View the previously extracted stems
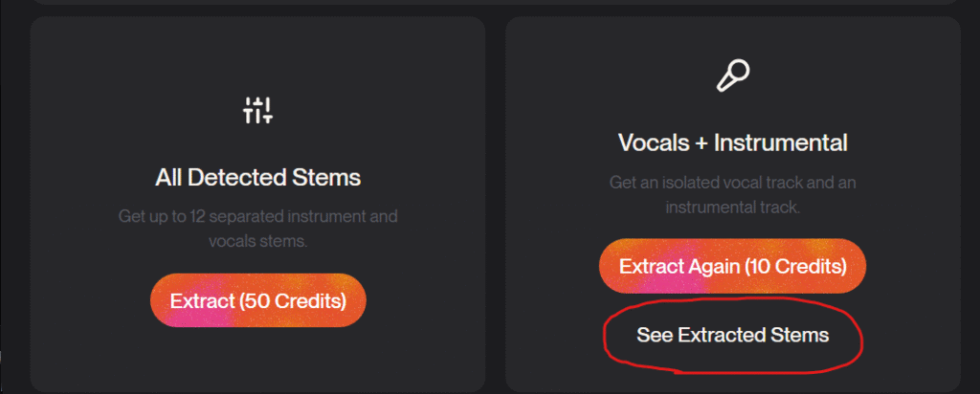980x394 pixels. 732,336
